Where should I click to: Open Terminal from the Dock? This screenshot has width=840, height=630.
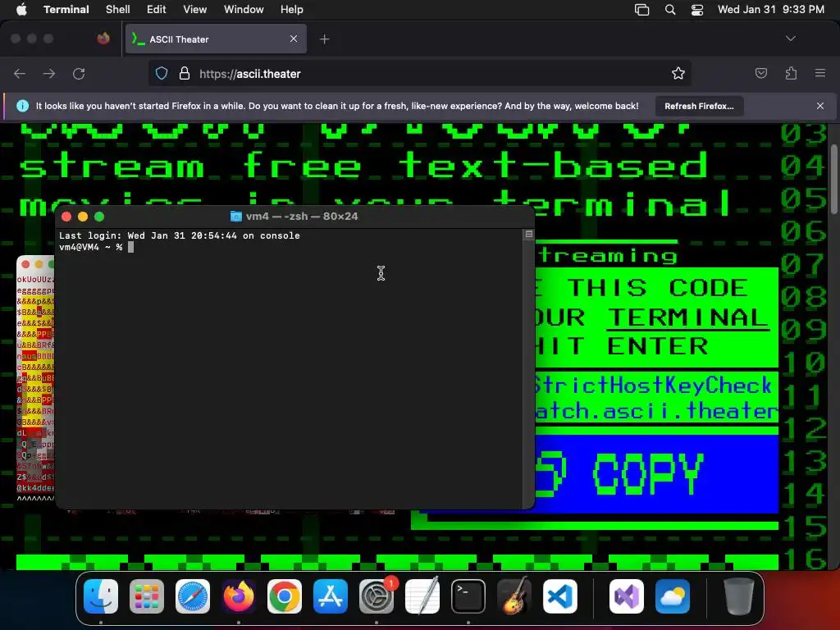(x=468, y=596)
